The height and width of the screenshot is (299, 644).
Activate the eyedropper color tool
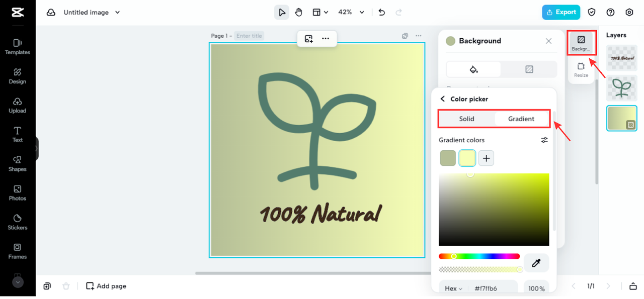536,263
